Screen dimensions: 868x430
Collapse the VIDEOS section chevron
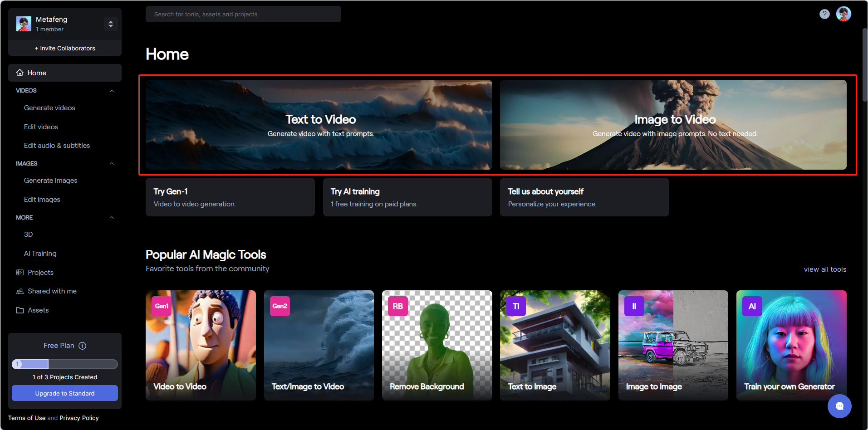[x=112, y=91]
